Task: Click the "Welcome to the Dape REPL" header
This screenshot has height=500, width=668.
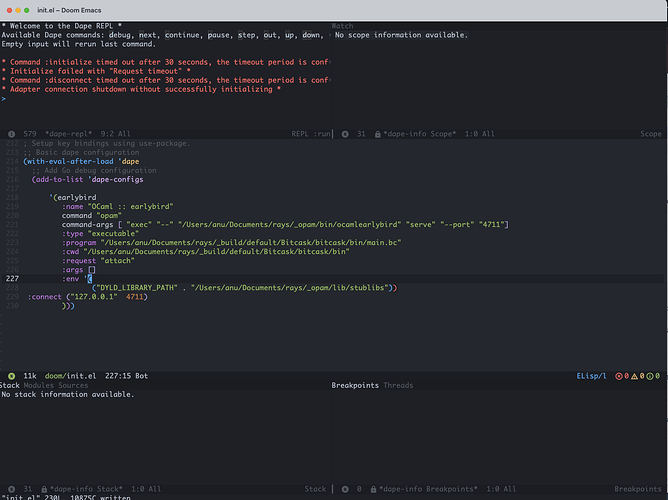Action: point(62,26)
